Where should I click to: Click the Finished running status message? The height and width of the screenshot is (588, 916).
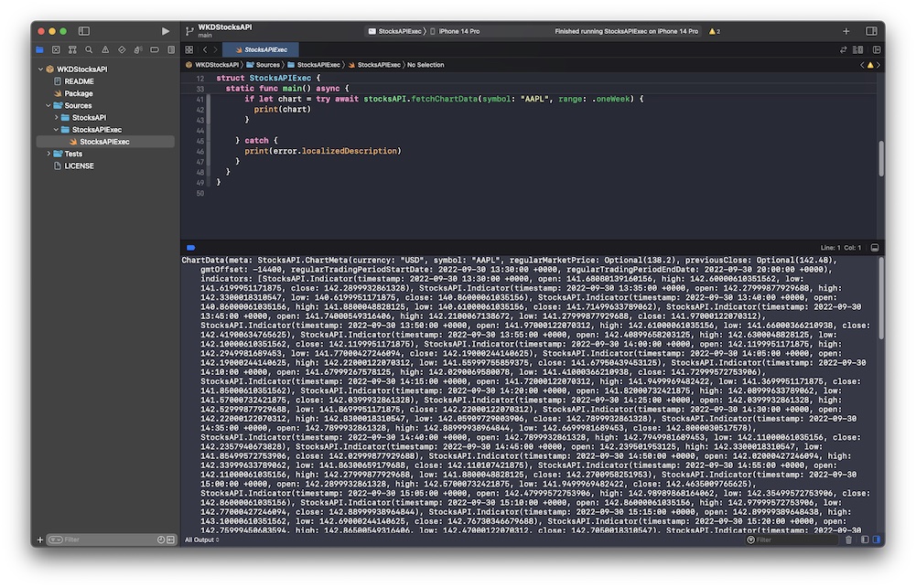626,31
